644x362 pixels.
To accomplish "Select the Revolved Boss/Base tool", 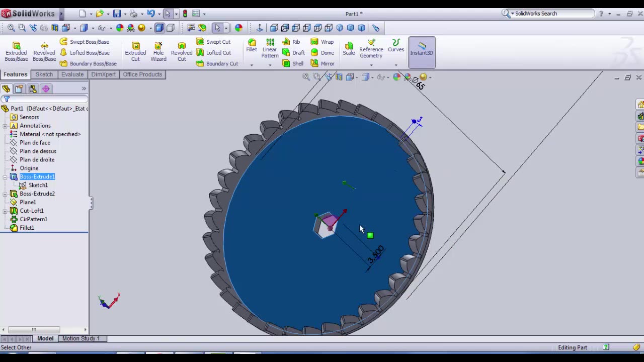I will (44, 52).
